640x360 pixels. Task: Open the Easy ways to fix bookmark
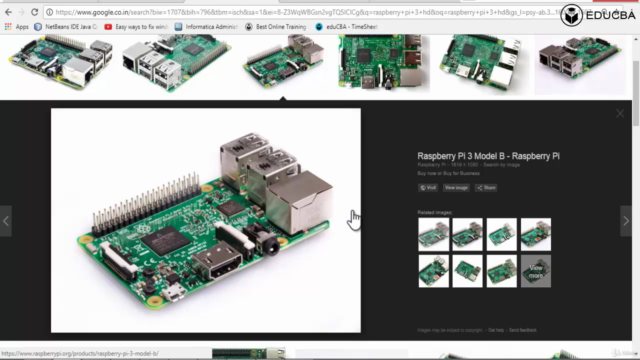pyautogui.click(x=136, y=27)
